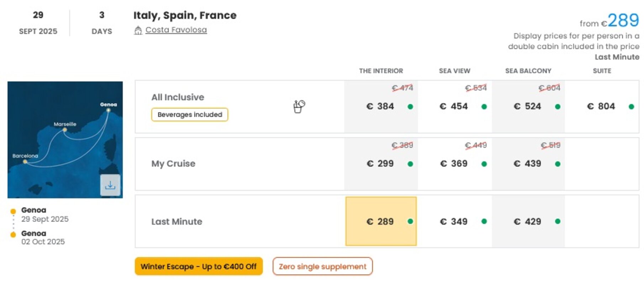Image resolution: width=644 pixels, height=285 pixels.
Task: Open the Costa Favolosa ship link
Action: [176, 30]
